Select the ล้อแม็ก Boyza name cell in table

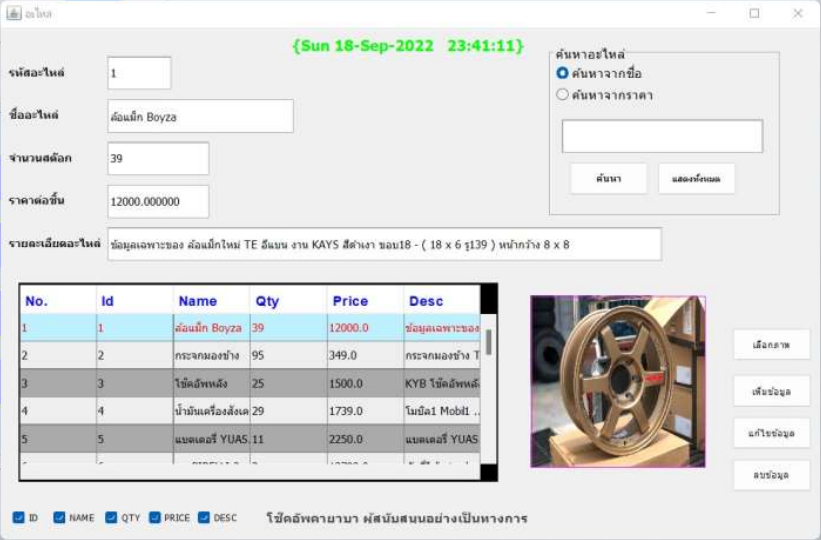tap(212, 328)
